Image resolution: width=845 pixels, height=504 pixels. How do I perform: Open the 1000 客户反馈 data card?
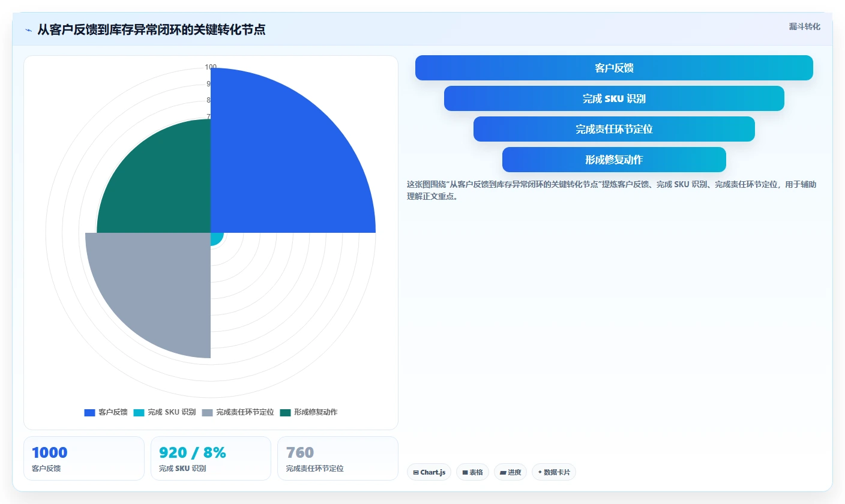(x=84, y=458)
